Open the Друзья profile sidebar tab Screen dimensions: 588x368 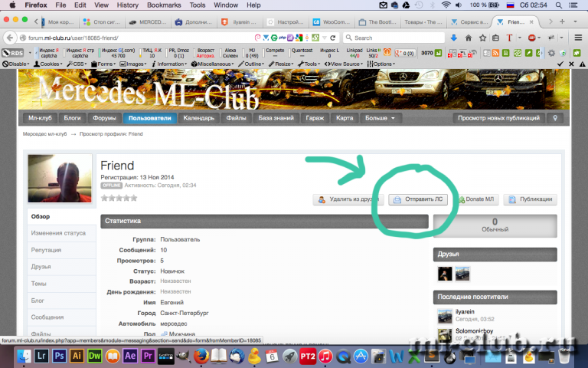(61, 267)
